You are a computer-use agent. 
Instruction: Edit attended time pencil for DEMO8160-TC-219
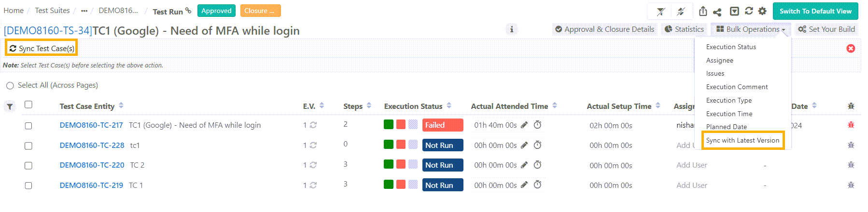(x=524, y=185)
